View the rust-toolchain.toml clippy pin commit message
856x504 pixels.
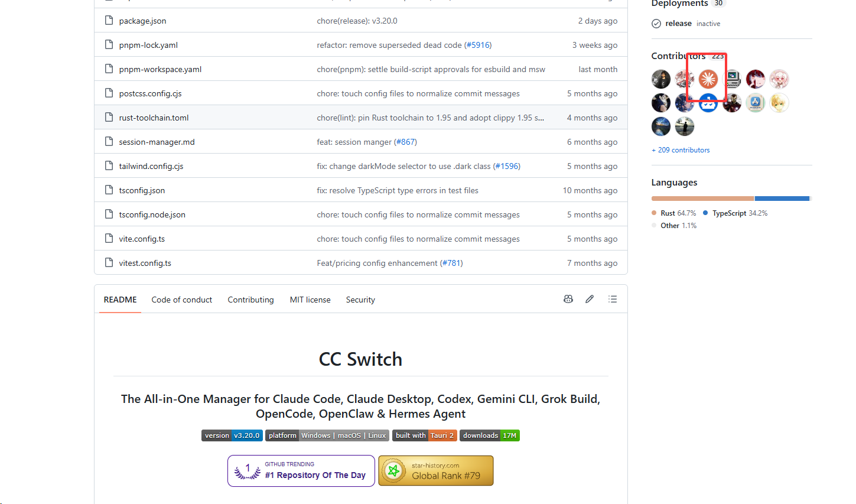click(x=430, y=118)
